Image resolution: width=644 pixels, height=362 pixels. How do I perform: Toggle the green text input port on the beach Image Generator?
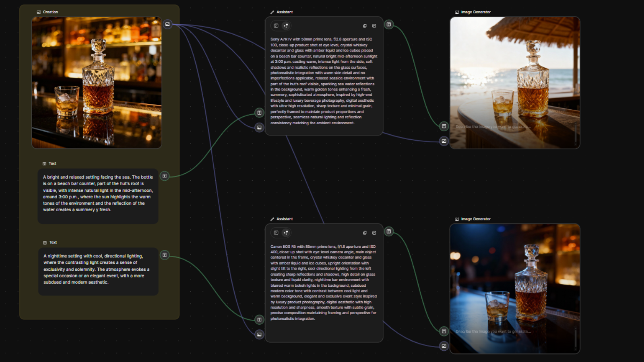pyautogui.click(x=444, y=126)
